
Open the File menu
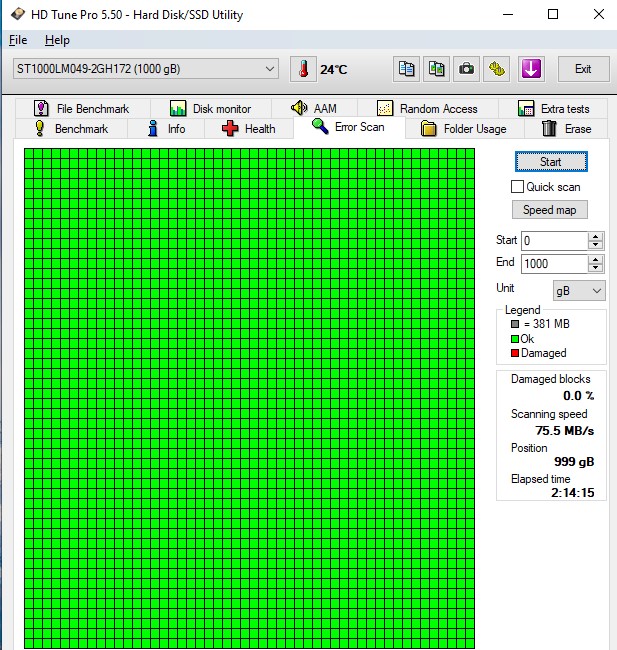(x=18, y=40)
